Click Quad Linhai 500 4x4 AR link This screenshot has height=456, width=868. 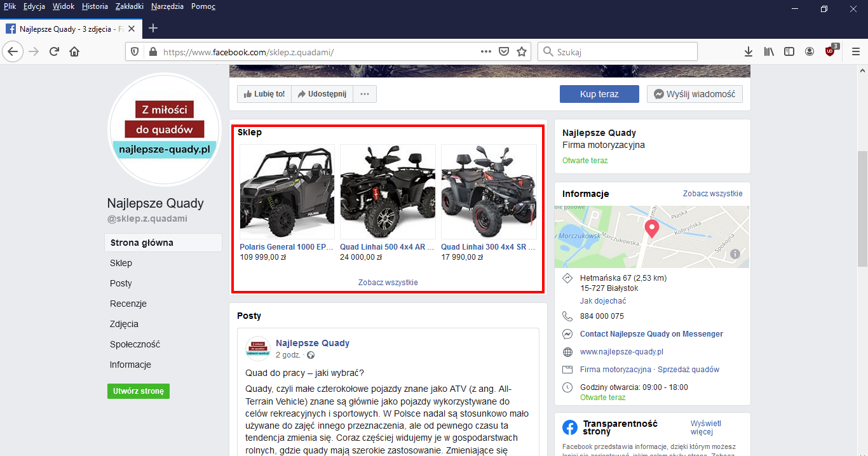pos(387,247)
